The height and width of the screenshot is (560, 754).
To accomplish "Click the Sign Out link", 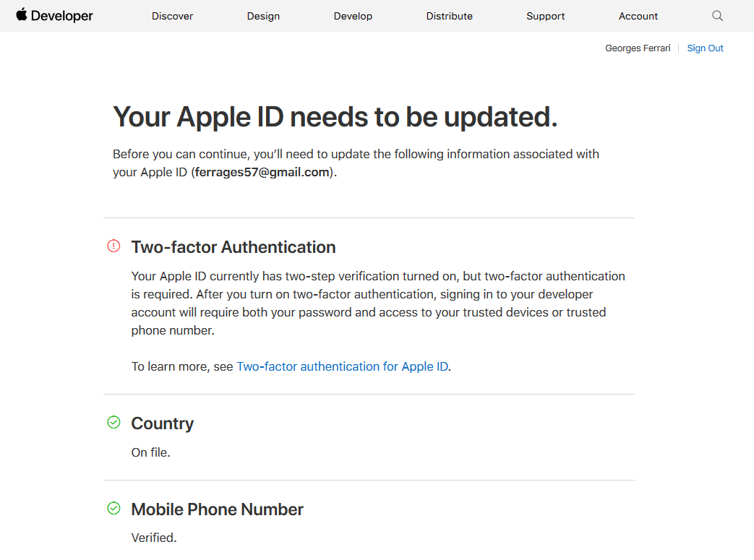I will pos(705,48).
